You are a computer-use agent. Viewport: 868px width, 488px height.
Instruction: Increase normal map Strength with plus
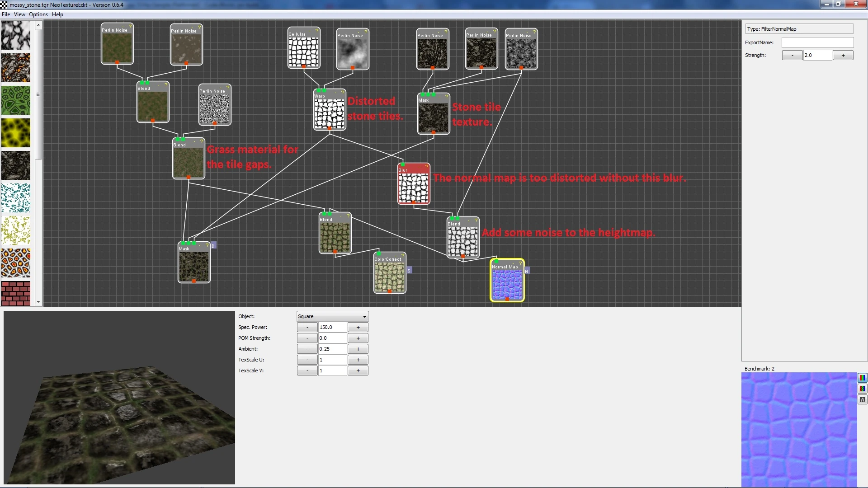(x=843, y=55)
